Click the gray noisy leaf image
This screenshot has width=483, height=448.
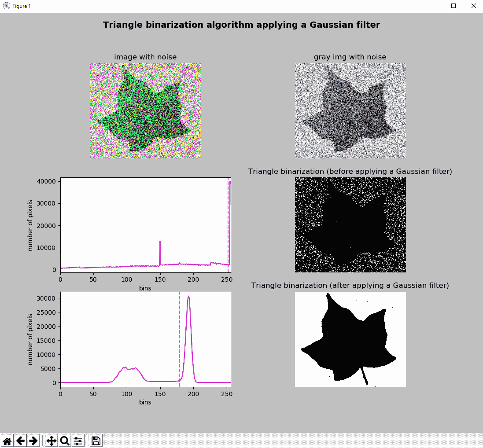350,110
